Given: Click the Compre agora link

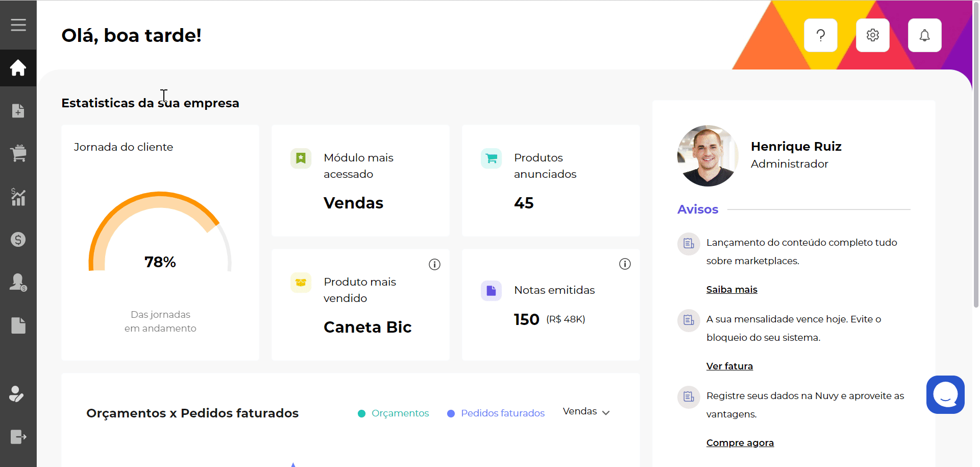Looking at the screenshot, I should [740, 443].
